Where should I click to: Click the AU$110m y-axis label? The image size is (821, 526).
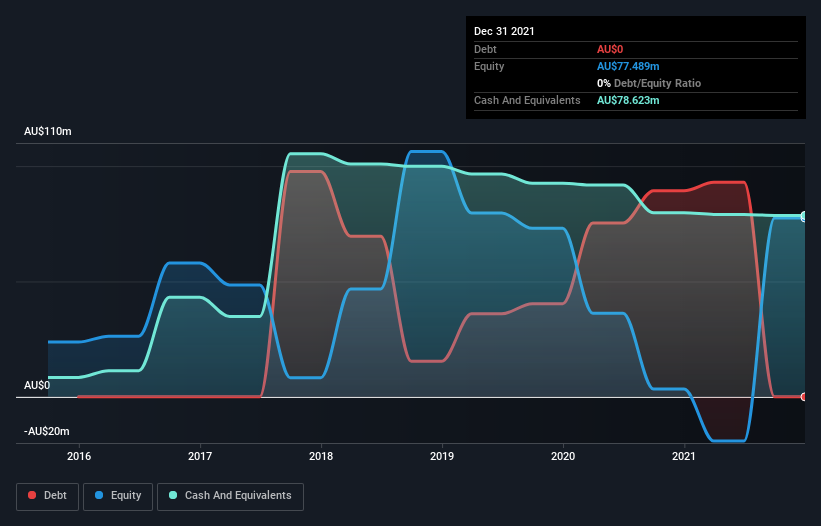pos(48,131)
